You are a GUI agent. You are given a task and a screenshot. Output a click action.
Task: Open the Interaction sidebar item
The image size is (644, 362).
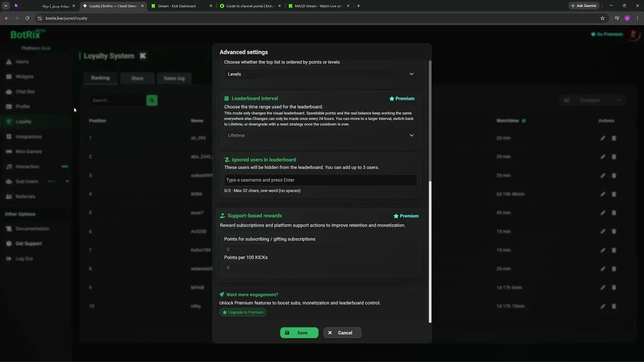pyautogui.click(x=27, y=166)
